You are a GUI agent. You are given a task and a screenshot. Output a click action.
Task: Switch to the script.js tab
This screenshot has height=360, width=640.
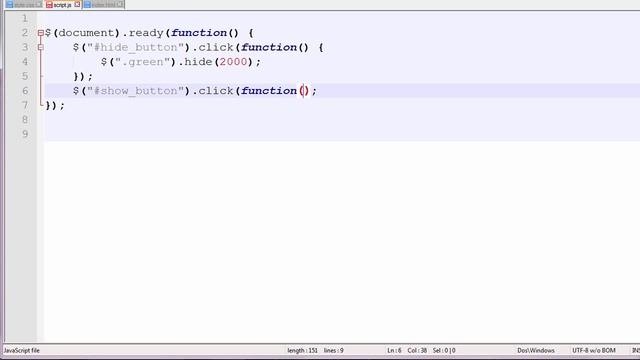pyautogui.click(x=63, y=5)
